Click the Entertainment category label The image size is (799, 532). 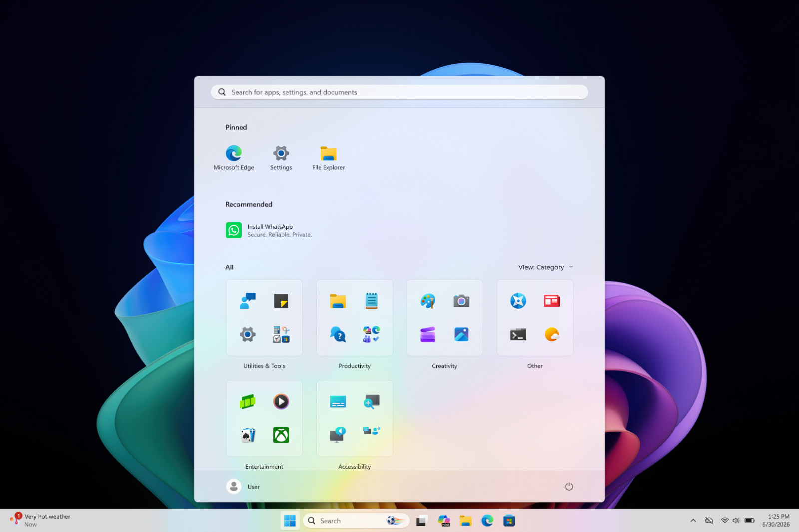point(264,467)
